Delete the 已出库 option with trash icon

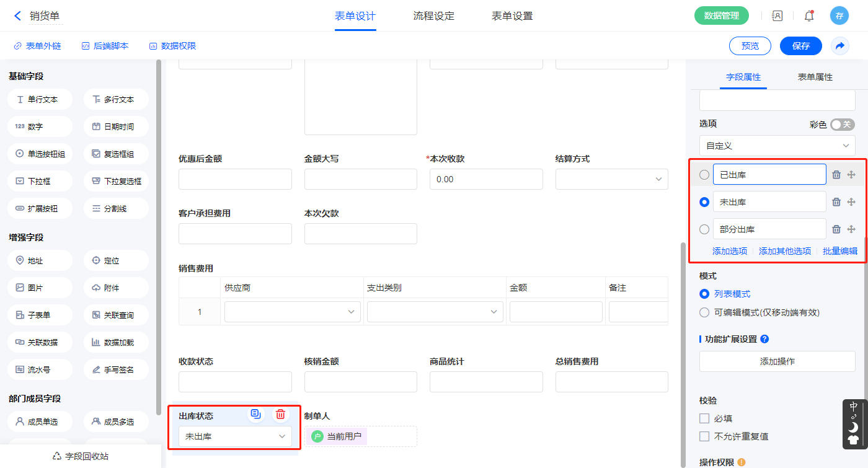click(x=836, y=175)
